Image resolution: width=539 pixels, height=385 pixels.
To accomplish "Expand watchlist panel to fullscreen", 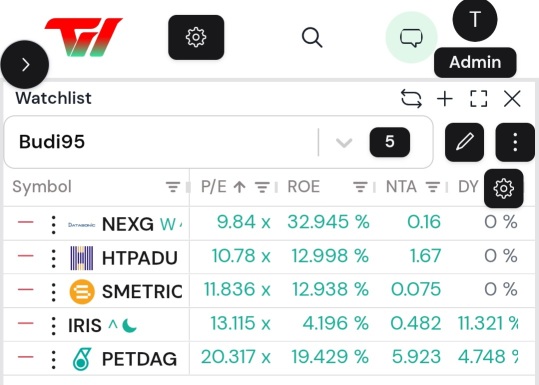I will pyautogui.click(x=478, y=99).
